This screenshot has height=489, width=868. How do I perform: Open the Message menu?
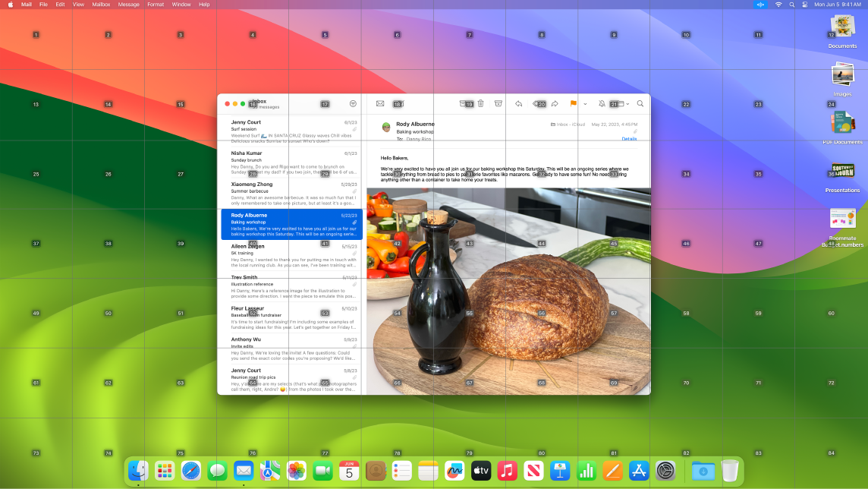(128, 5)
